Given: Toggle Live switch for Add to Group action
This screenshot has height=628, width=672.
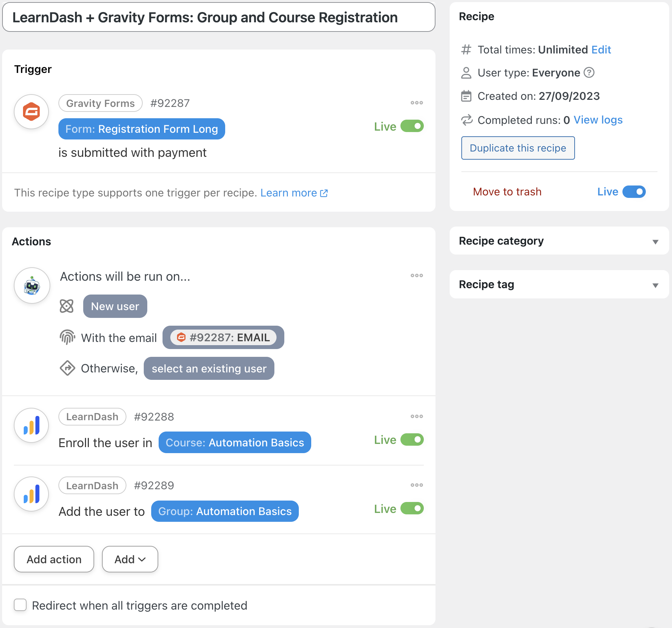Looking at the screenshot, I should 412,508.
